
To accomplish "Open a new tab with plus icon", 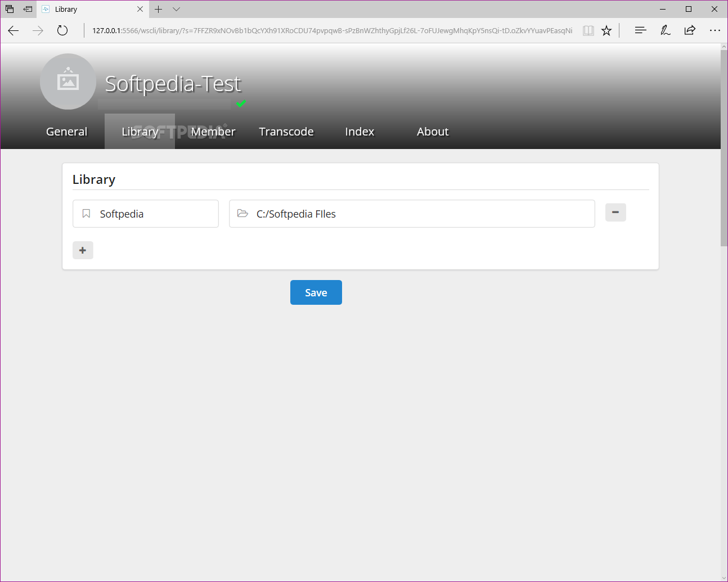I will 159,9.
